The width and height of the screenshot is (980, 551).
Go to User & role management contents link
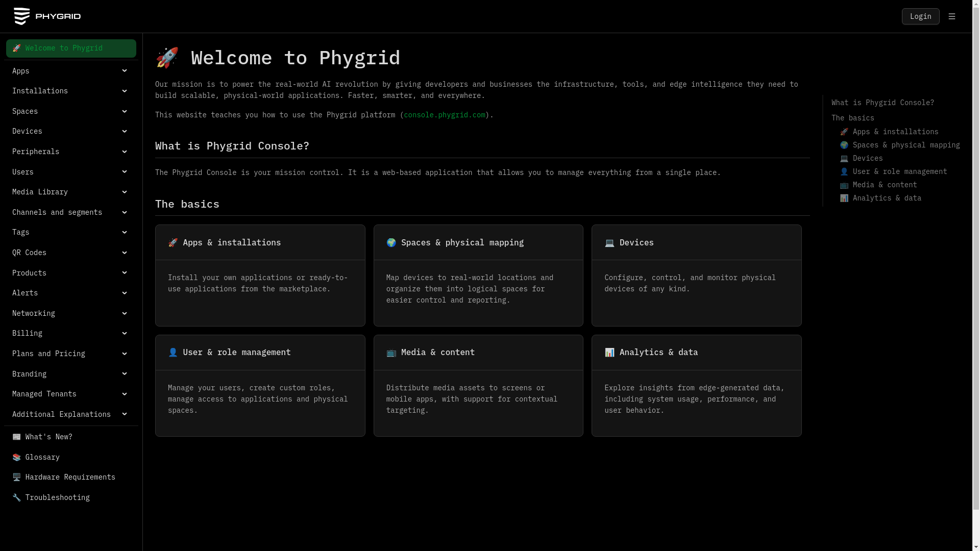(893, 171)
